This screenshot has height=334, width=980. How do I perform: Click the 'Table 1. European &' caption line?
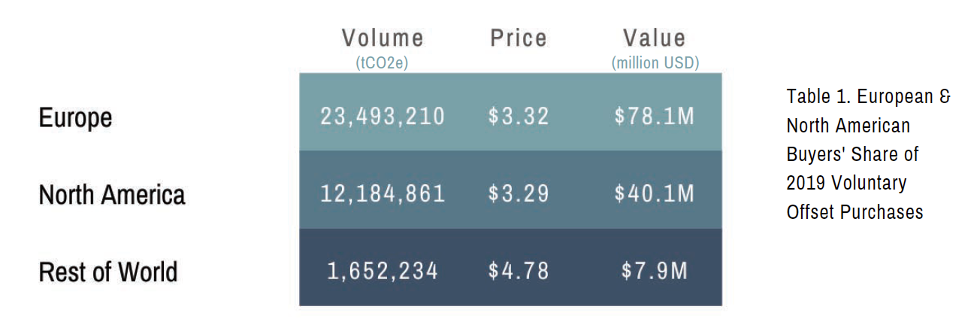pos(869,97)
